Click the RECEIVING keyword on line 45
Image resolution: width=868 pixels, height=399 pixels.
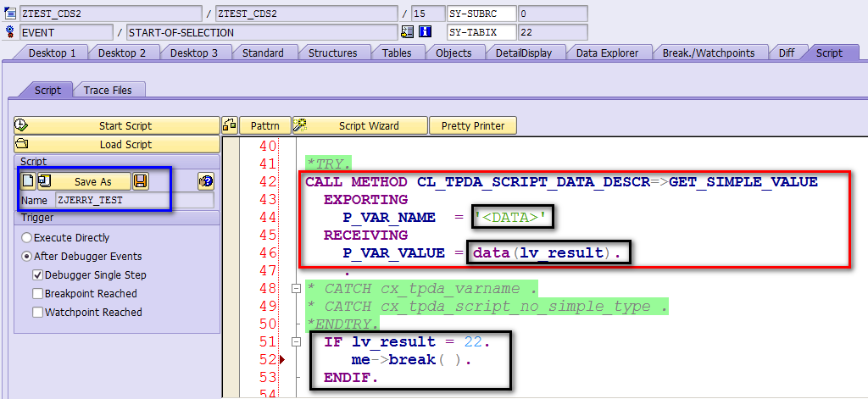[365, 236]
